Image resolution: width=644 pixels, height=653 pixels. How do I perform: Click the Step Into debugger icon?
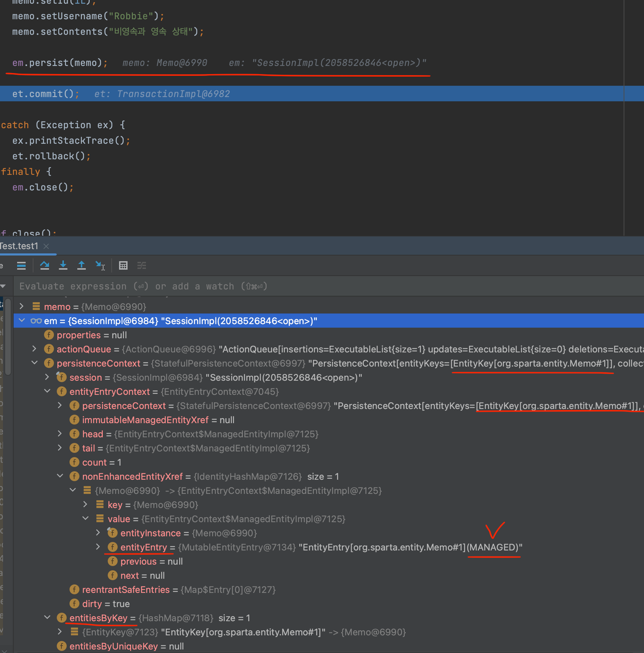click(63, 265)
